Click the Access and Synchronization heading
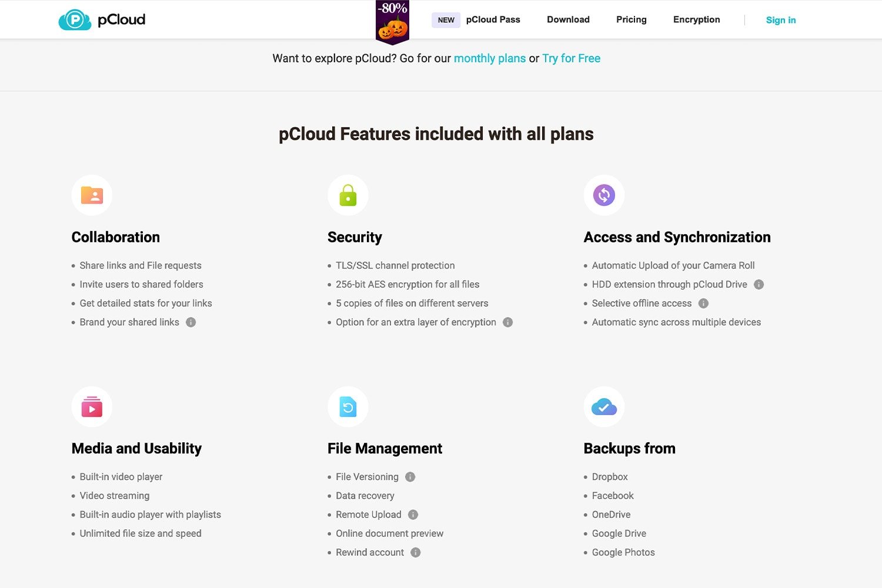Viewport: 882px width, 588px height. click(677, 237)
